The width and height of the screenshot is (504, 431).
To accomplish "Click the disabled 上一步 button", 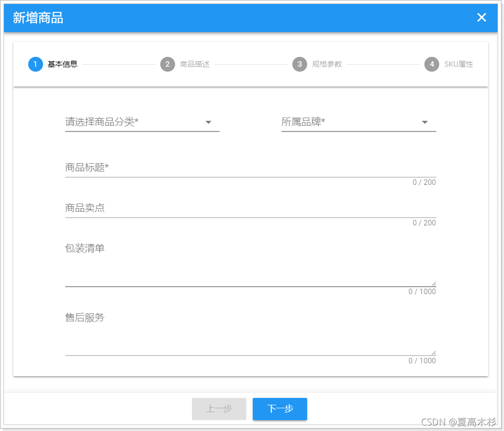I will (x=219, y=409).
